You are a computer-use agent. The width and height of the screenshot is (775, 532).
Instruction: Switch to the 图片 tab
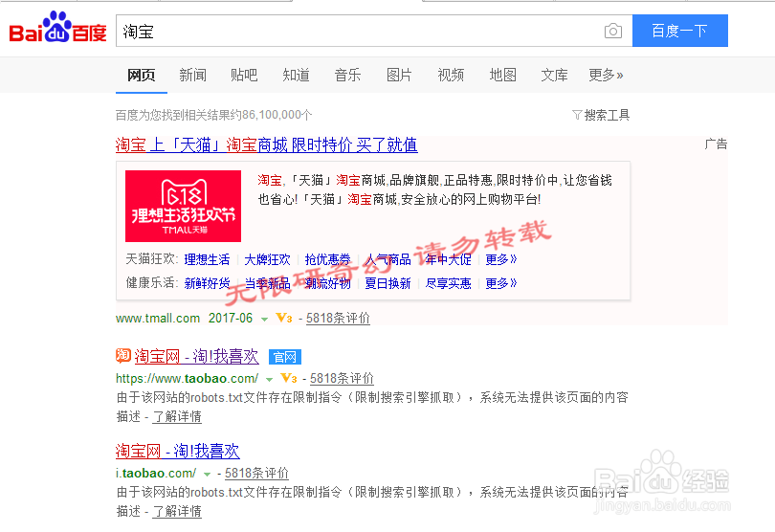click(x=399, y=76)
